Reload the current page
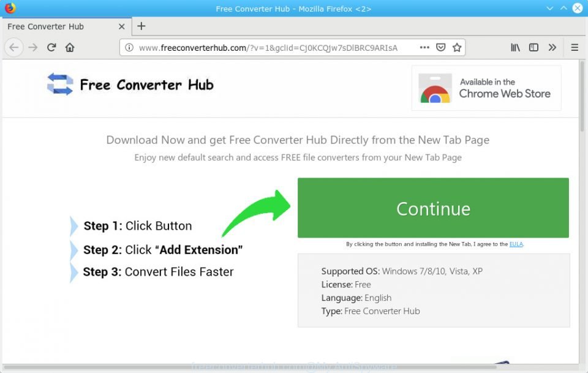Viewport: 588px width, 373px height. coord(51,47)
